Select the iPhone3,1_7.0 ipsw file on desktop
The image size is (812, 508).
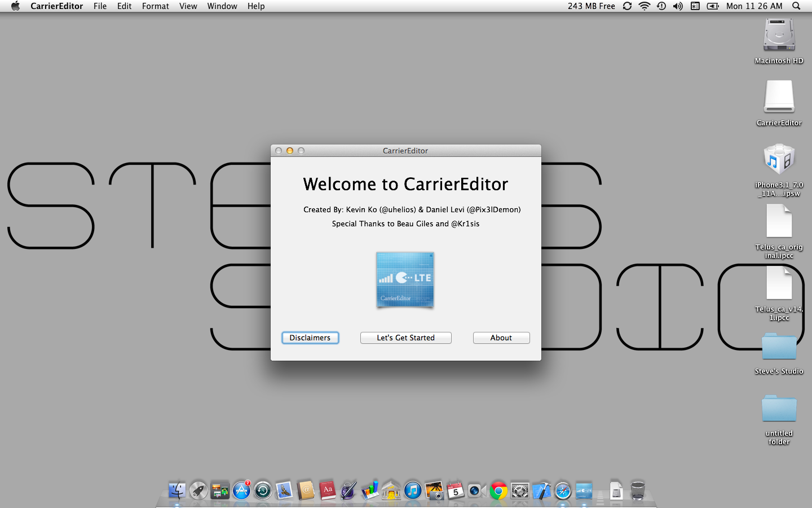pyautogui.click(x=779, y=169)
